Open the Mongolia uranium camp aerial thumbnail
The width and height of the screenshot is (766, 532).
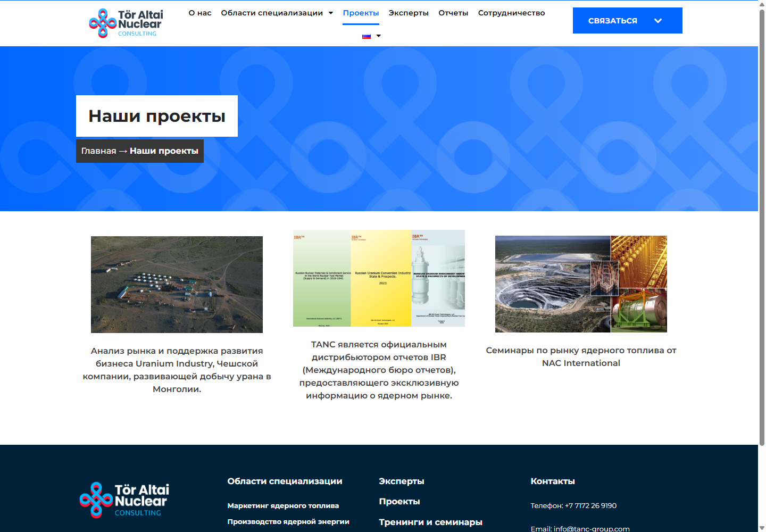(177, 285)
